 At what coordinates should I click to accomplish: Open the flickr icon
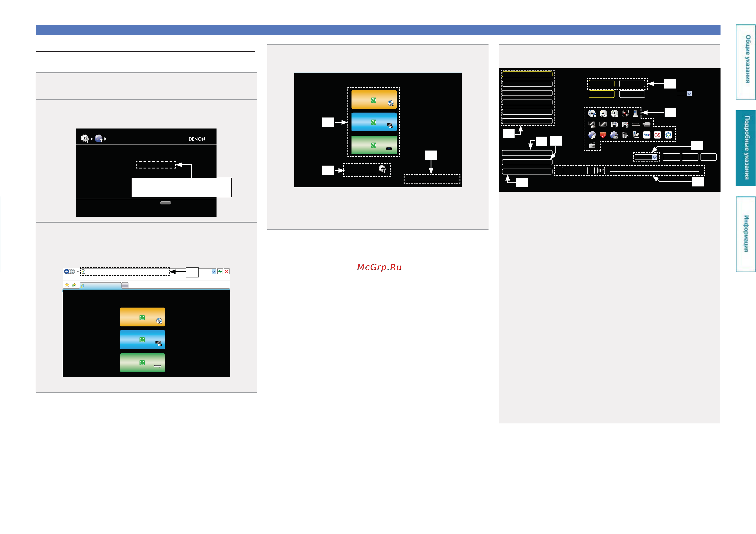[647, 135]
